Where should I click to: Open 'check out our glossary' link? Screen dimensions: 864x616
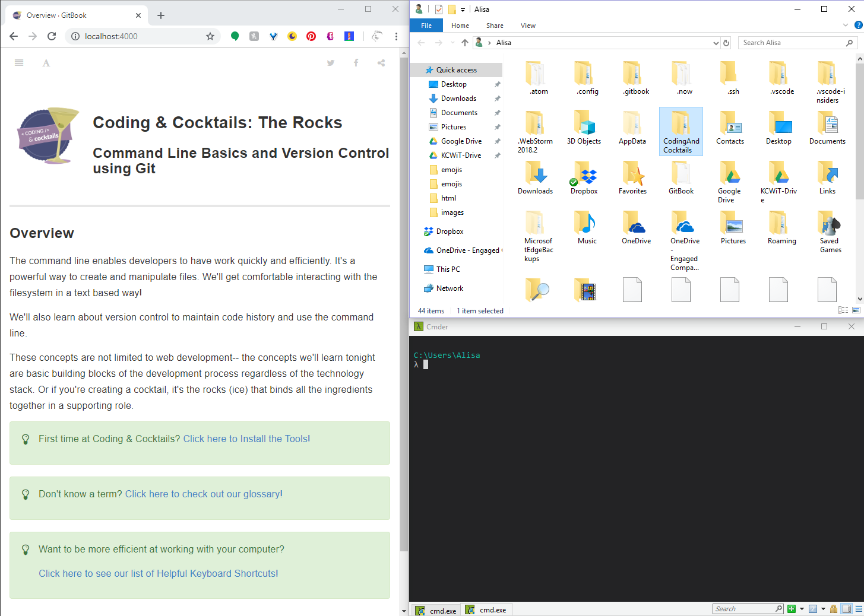click(204, 494)
